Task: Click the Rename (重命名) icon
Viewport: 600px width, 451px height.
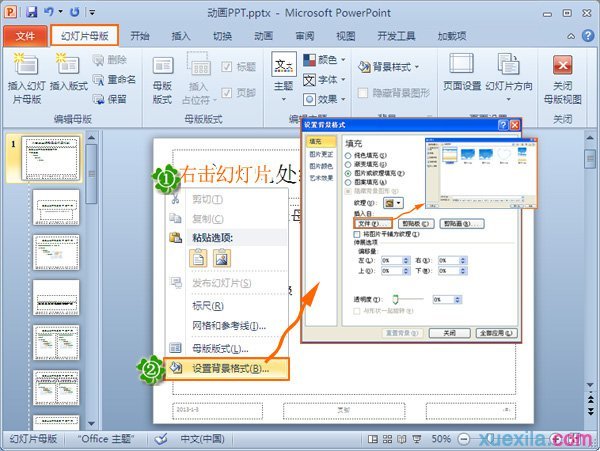Action: (x=98, y=80)
